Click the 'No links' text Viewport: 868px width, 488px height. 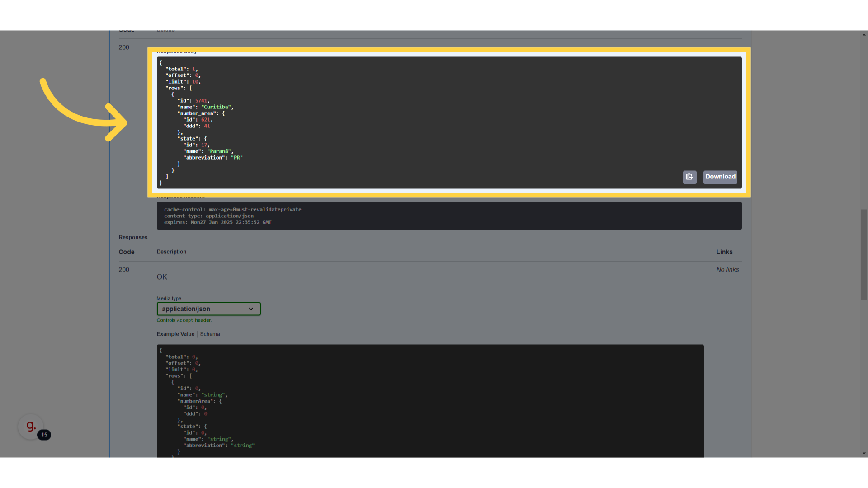pos(727,270)
